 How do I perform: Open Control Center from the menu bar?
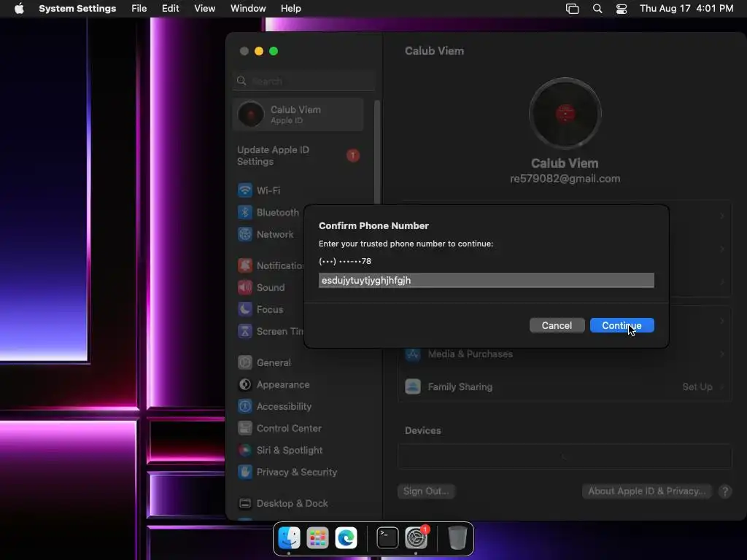coord(622,9)
